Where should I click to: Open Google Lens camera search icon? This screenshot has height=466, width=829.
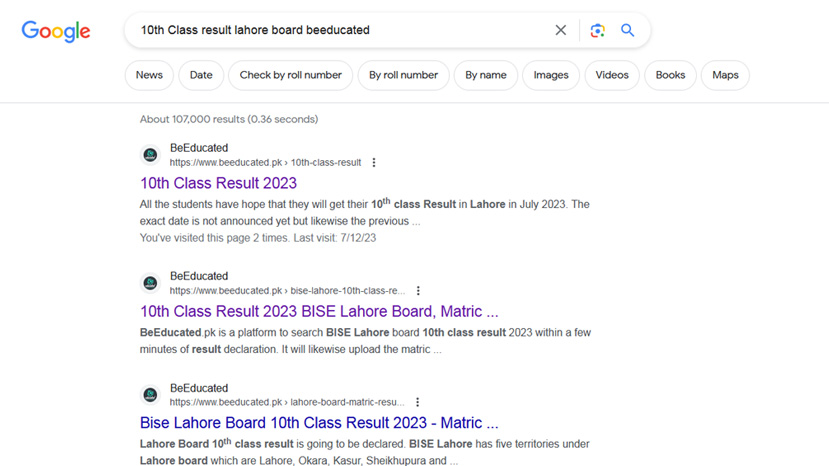coord(597,30)
